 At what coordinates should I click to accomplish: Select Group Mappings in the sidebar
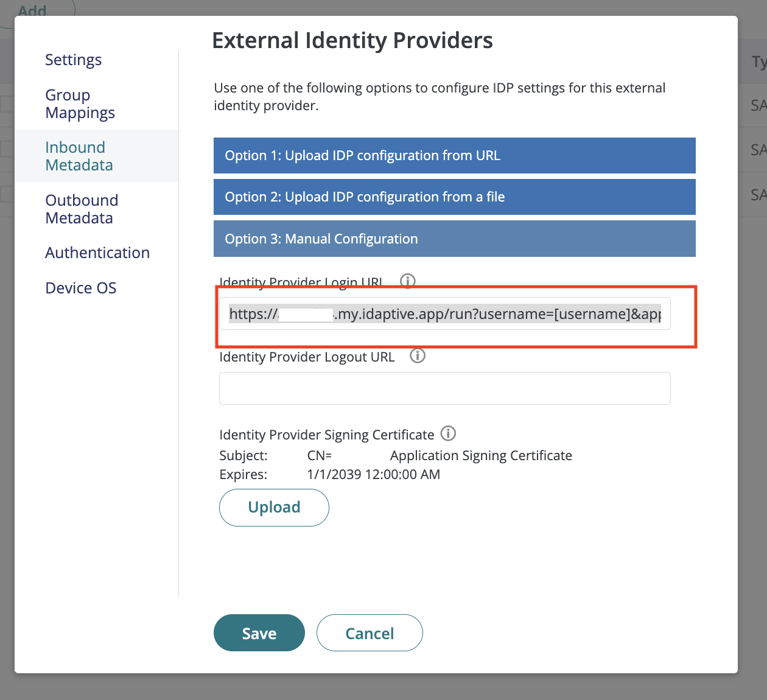80,103
